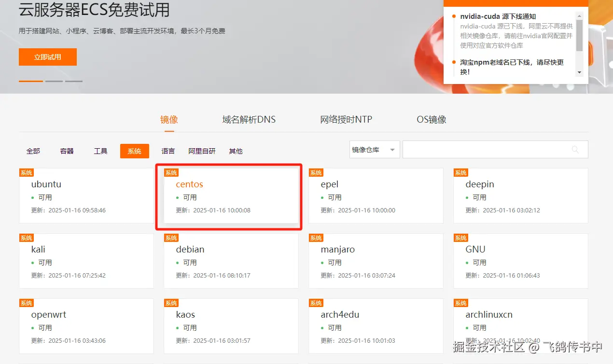The width and height of the screenshot is (613, 364).
Task: Click 系统 tag on GNU card
Action: [x=461, y=238]
